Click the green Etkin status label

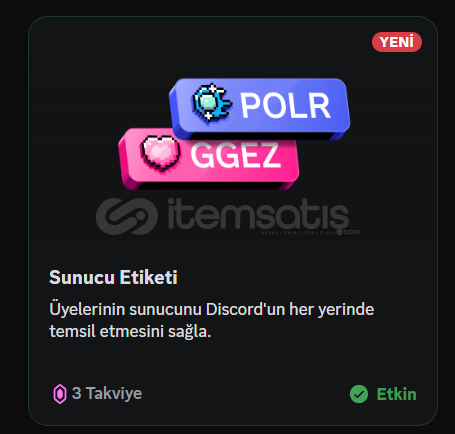396,394
